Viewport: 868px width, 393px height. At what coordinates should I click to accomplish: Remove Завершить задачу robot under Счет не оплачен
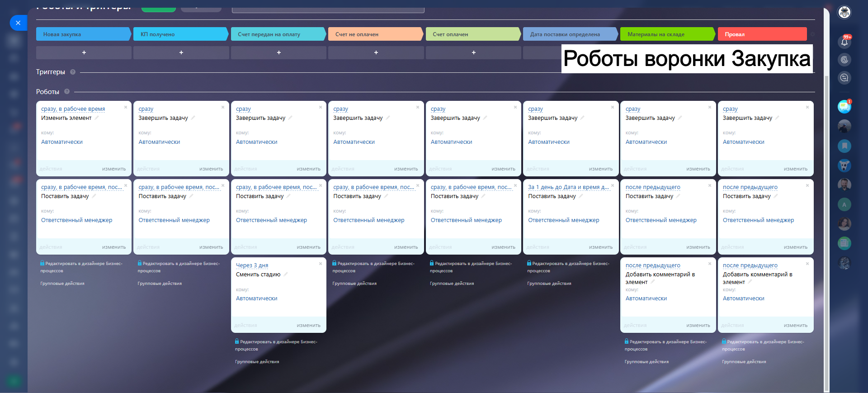click(418, 107)
